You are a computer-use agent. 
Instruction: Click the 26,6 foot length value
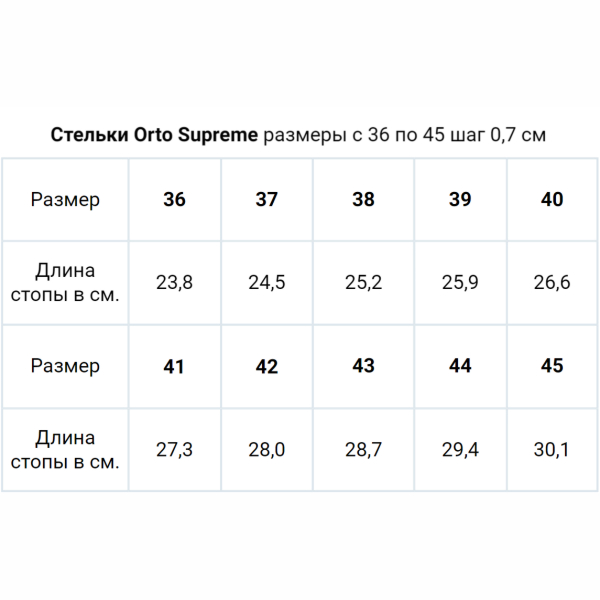[x=552, y=282]
